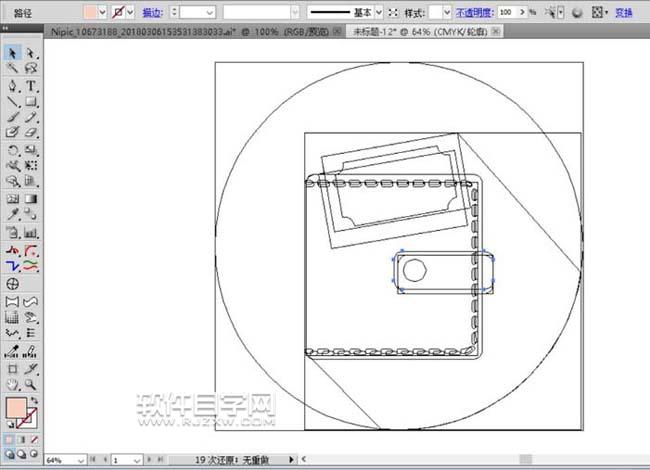Choose the Line Segment tool

click(x=12, y=102)
